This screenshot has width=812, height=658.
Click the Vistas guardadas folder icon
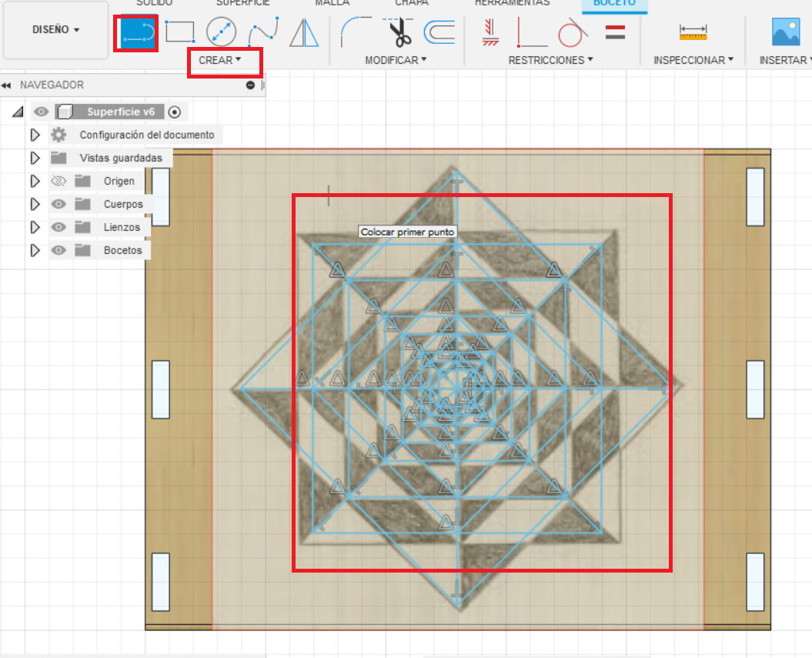(x=58, y=158)
